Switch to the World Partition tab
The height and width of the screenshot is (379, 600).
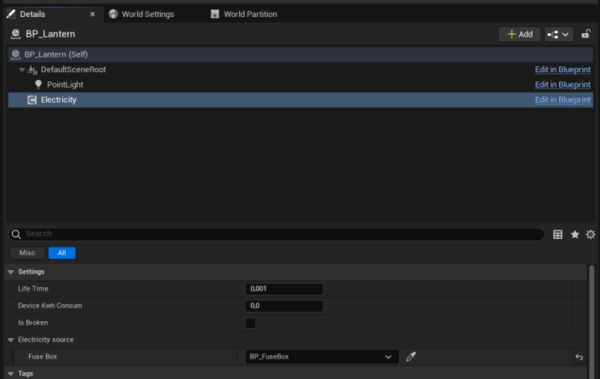(x=250, y=14)
